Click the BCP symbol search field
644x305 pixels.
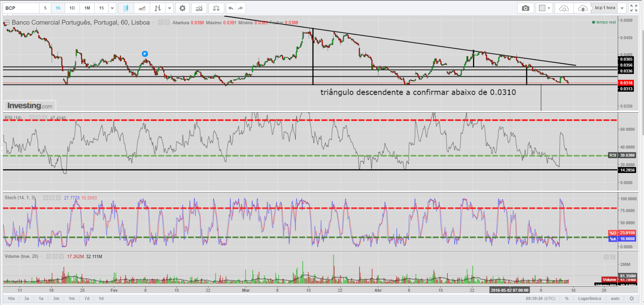[21, 8]
